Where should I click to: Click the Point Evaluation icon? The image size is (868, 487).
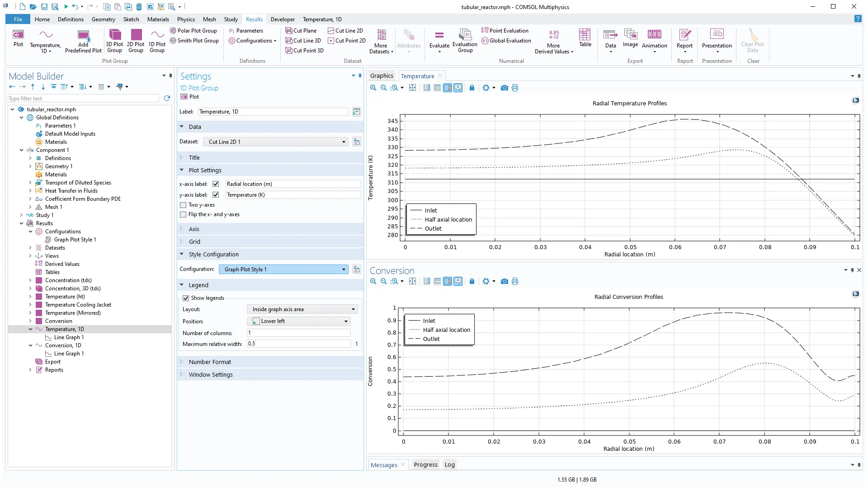point(485,31)
